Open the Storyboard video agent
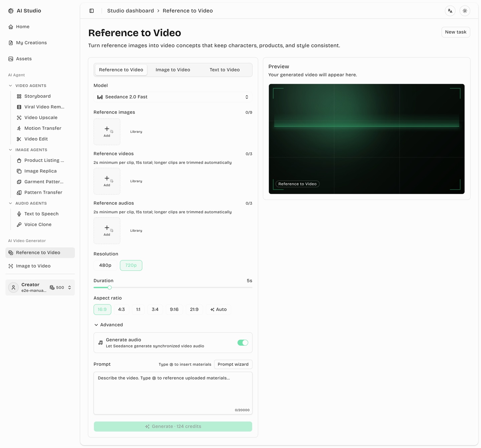 pos(44,96)
